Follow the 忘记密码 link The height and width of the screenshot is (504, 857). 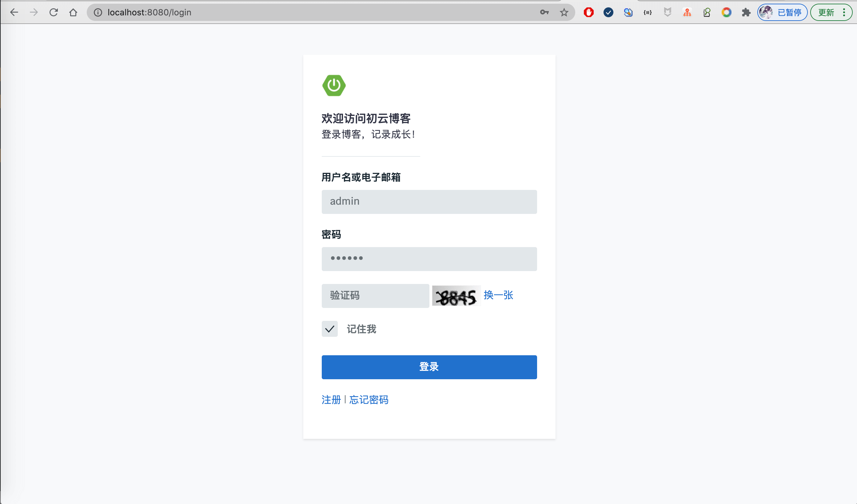point(369,400)
